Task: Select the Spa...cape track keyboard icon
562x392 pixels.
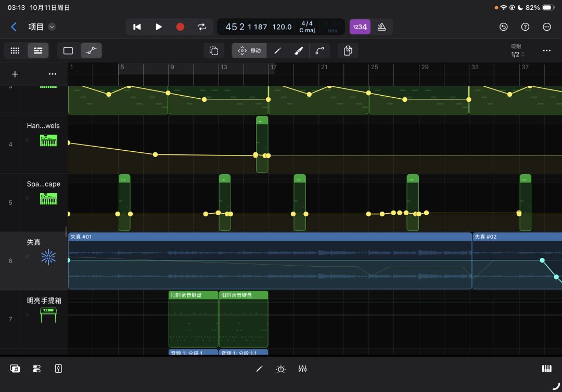Action: [48, 199]
